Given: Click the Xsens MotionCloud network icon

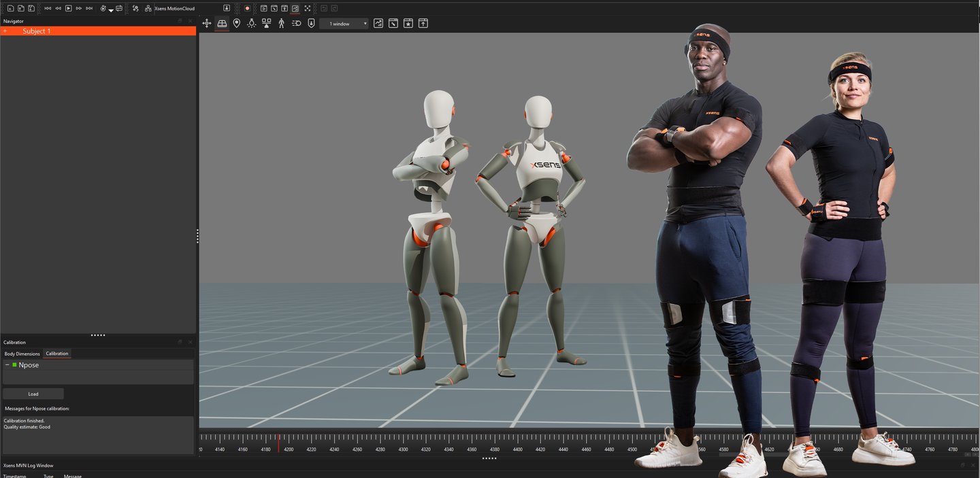Looking at the screenshot, I should point(148,8).
